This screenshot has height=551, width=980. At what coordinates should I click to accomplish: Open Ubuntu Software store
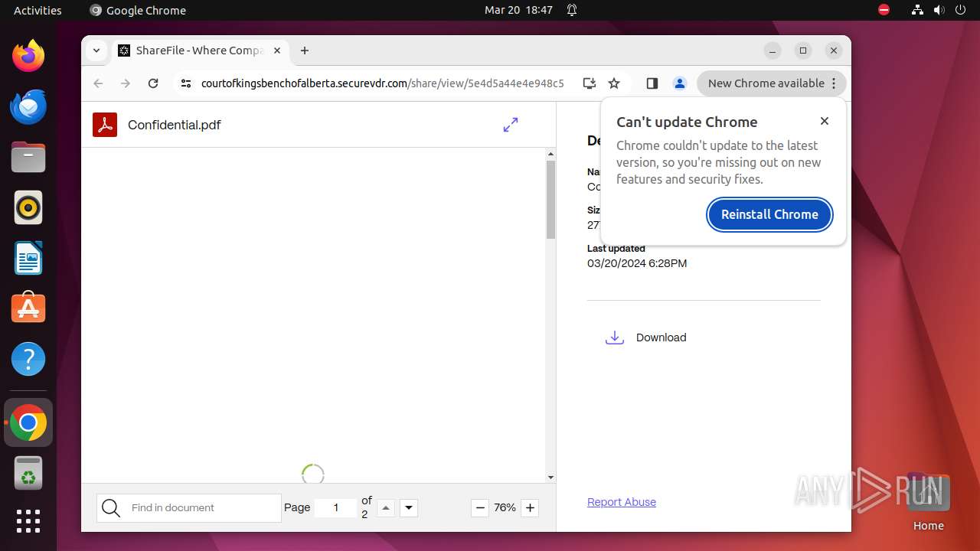[x=28, y=308]
